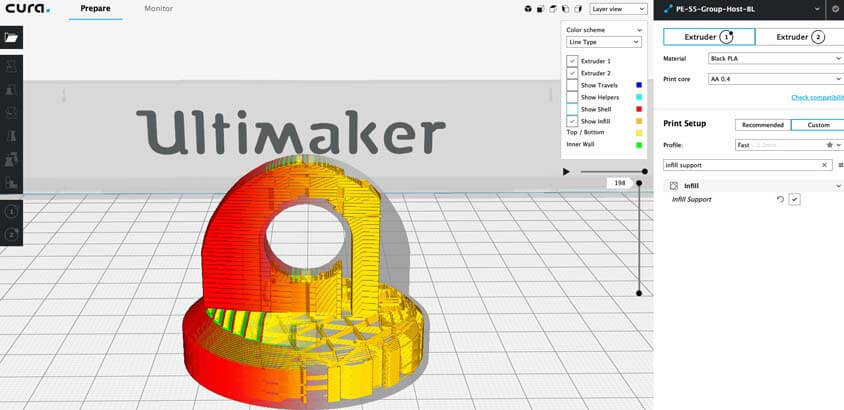Click the Infill category icon

coord(673,186)
